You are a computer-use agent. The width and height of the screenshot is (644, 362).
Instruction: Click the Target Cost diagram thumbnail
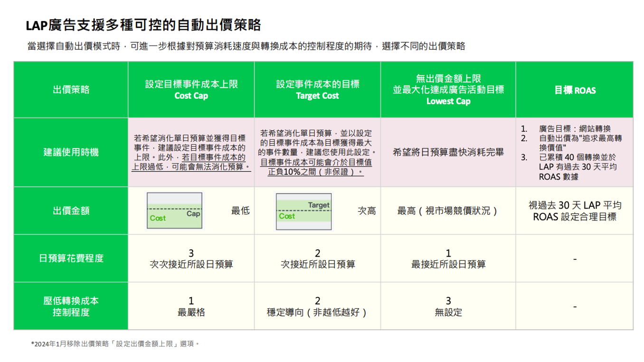(x=304, y=211)
